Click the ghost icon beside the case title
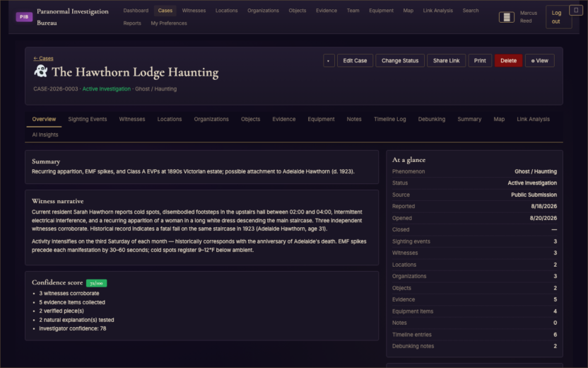 tap(40, 71)
